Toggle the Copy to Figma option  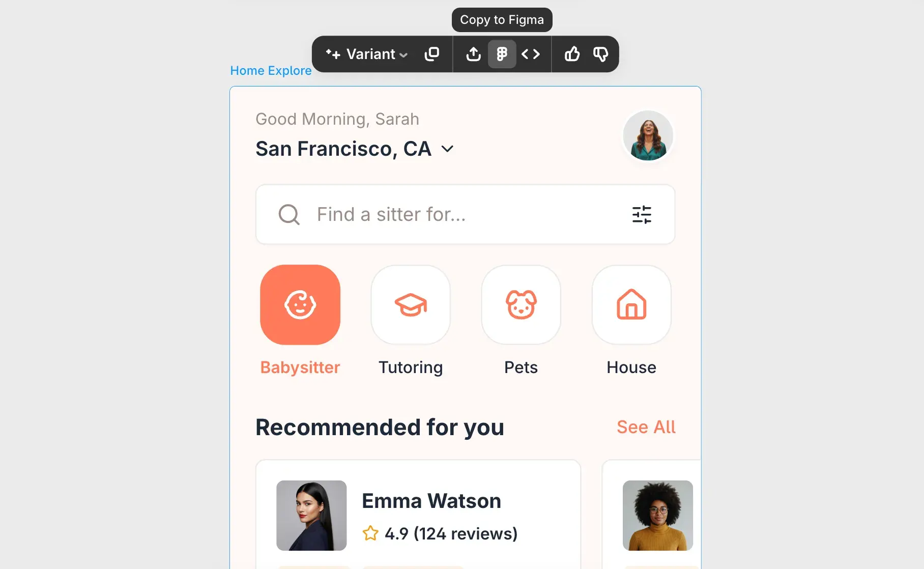pyautogui.click(x=502, y=53)
